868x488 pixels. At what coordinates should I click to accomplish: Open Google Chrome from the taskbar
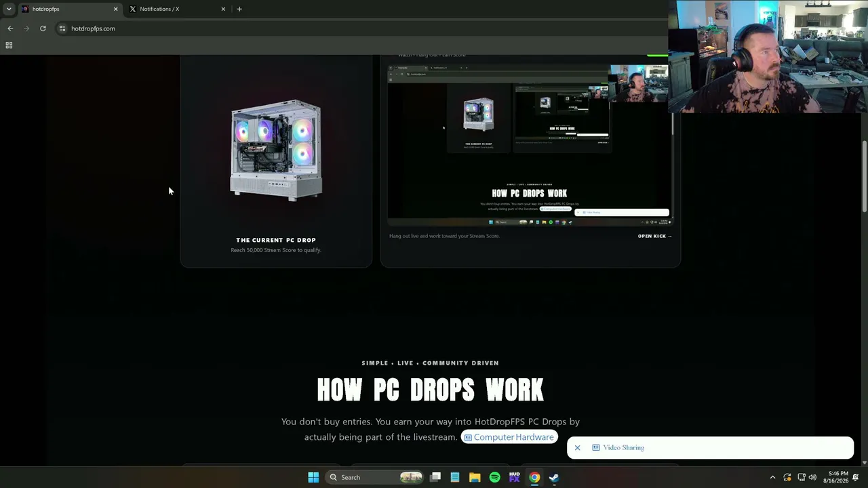(x=534, y=477)
